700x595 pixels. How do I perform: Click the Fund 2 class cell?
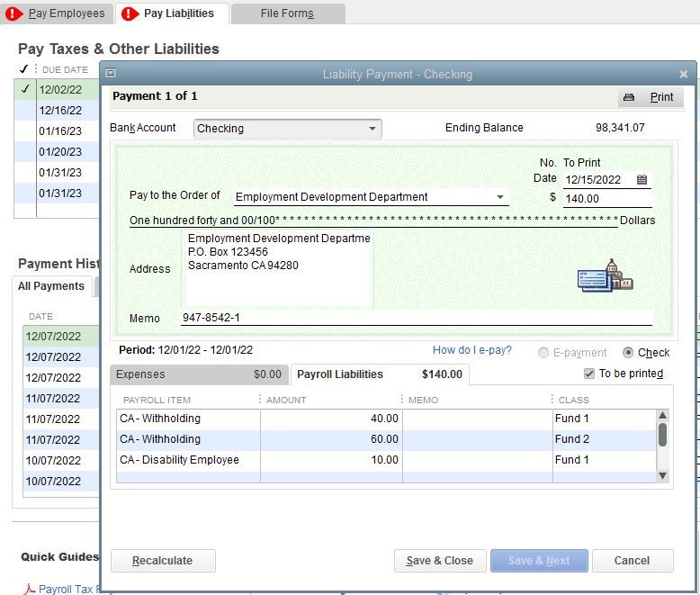(x=604, y=439)
